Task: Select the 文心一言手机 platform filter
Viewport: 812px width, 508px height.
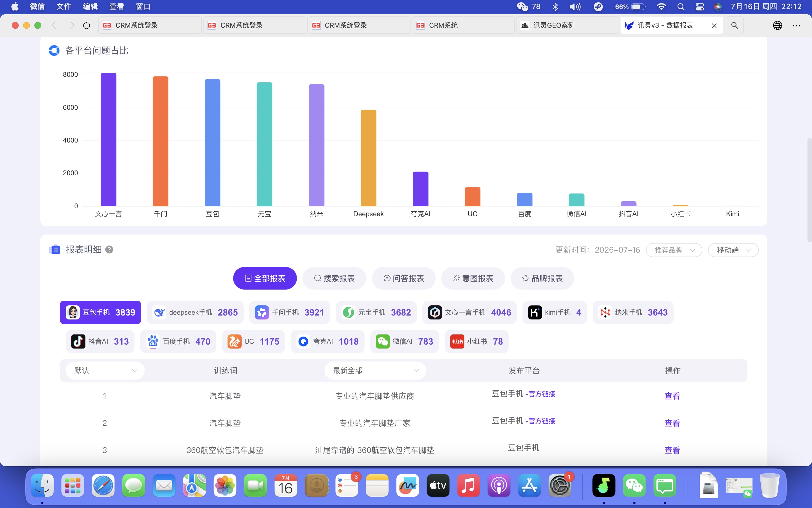Action: [x=469, y=312]
